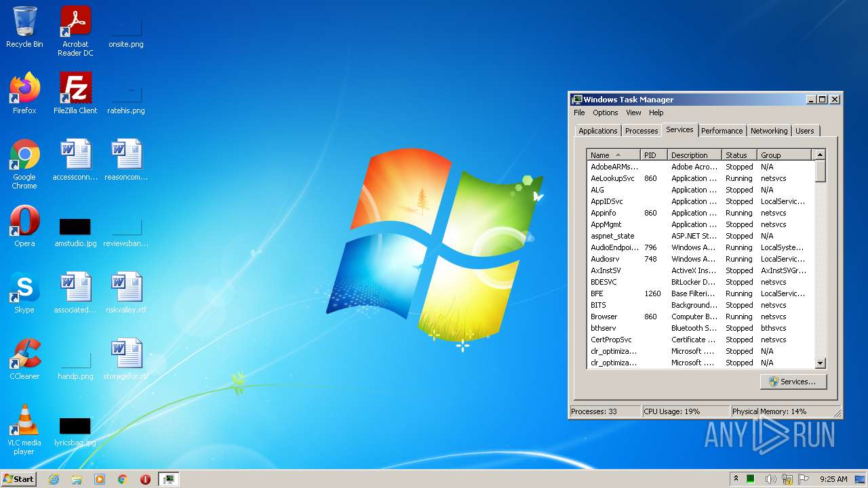Screen dimensions: 868x488
Task: Open the volume tray icon
Action: pyautogui.click(x=770, y=479)
